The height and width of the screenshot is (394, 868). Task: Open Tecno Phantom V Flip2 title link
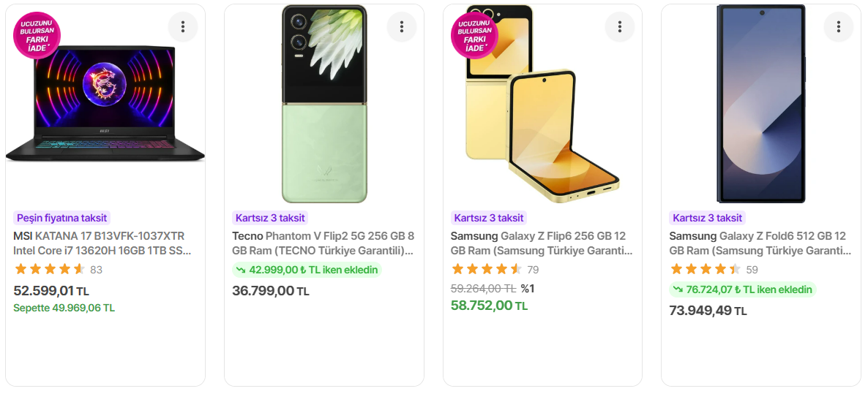(x=323, y=243)
